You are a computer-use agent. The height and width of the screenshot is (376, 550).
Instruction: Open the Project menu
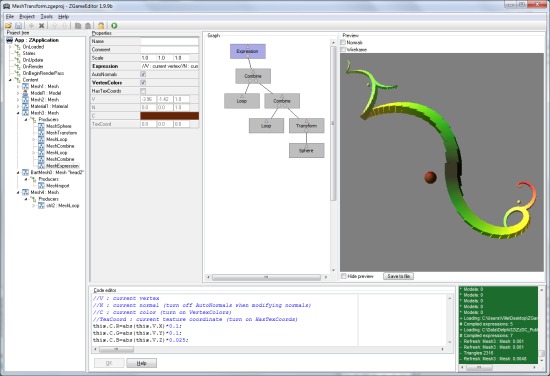[27, 16]
